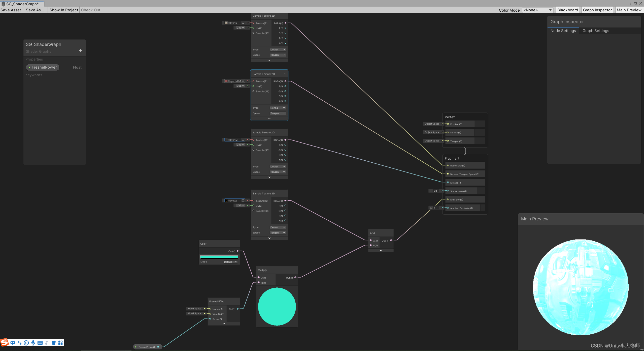Select the Node Settings tab
This screenshot has width=644, height=351.
point(563,30)
